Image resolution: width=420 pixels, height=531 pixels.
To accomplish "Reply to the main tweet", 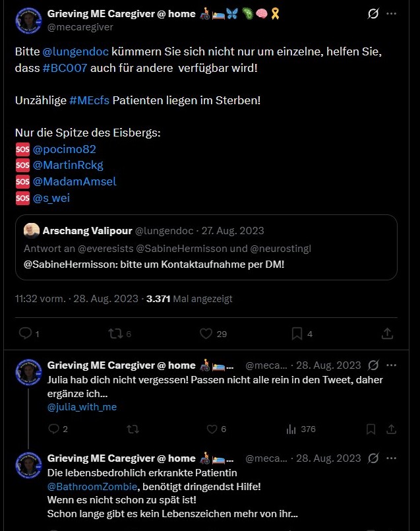I will [26, 334].
